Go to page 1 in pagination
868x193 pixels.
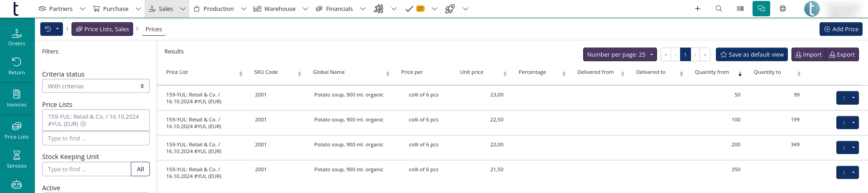pos(686,54)
